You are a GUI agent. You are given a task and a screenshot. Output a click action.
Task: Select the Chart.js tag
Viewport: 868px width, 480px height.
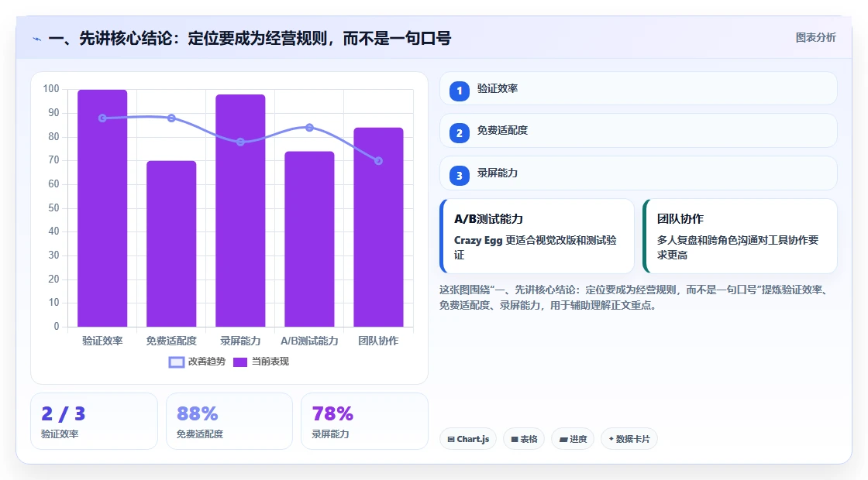coord(468,439)
